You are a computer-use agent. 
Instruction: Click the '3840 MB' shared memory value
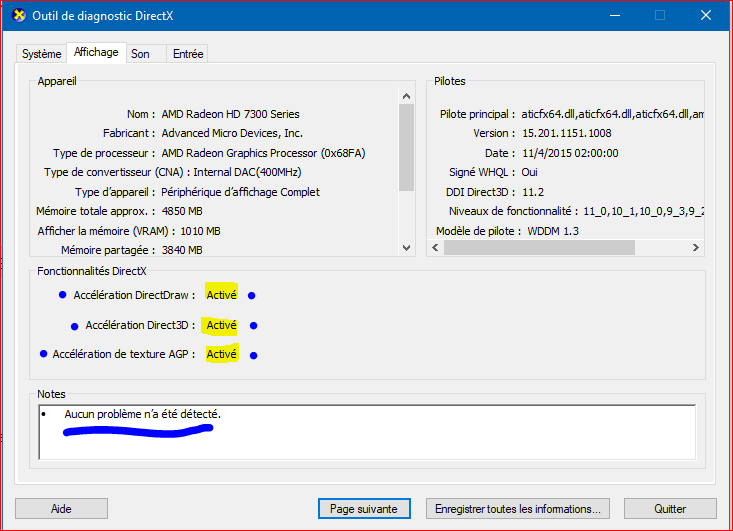click(182, 250)
